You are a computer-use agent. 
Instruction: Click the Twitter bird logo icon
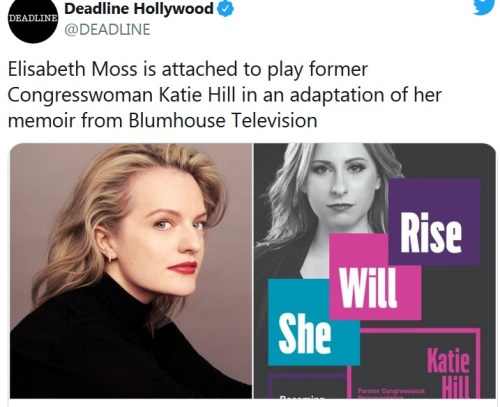pos(485,7)
